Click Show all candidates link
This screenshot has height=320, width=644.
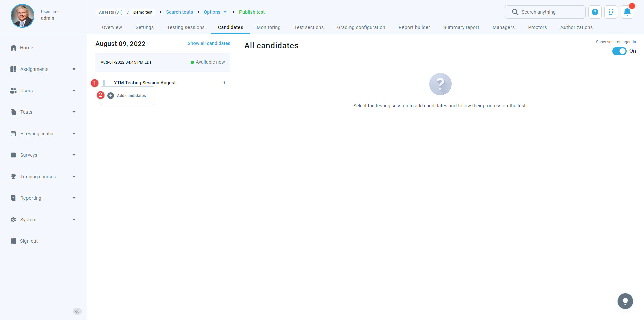click(x=209, y=43)
